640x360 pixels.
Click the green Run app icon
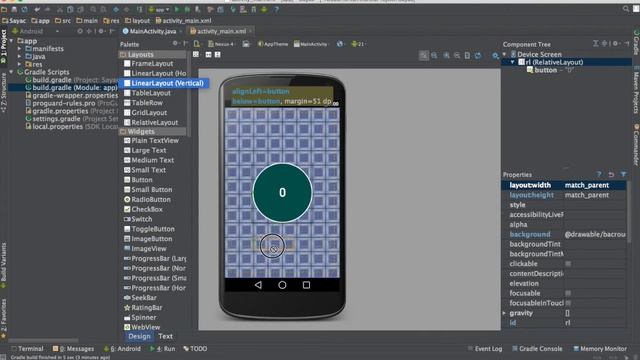click(x=177, y=9)
